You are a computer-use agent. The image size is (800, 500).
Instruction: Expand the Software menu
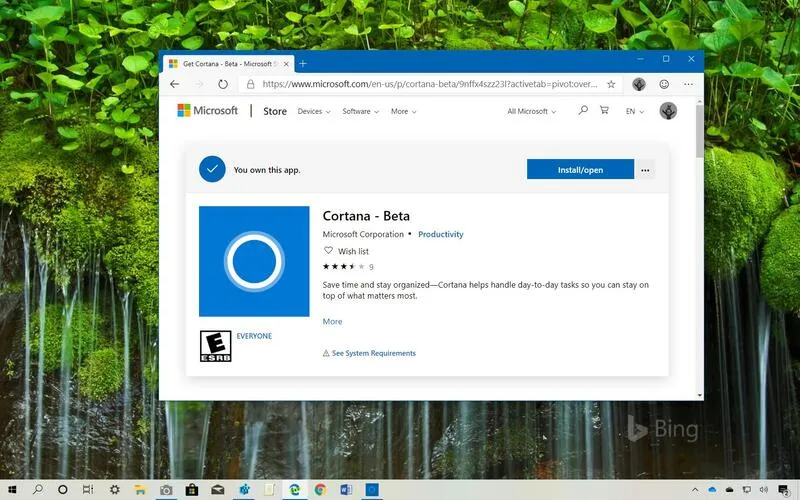click(x=360, y=111)
